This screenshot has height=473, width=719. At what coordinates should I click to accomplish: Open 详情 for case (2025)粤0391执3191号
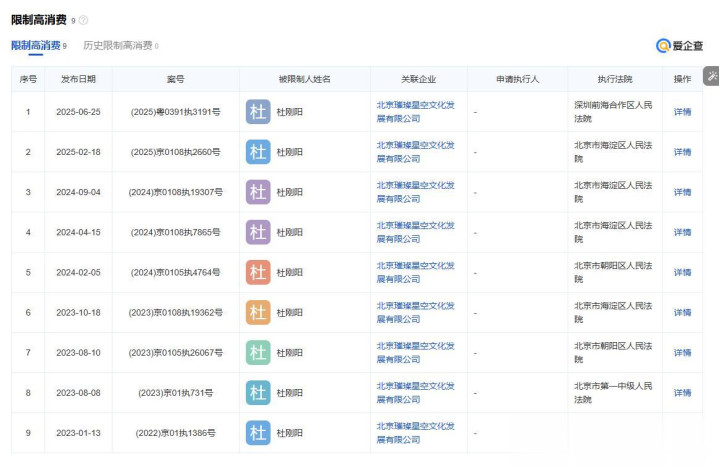coord(682,112)
